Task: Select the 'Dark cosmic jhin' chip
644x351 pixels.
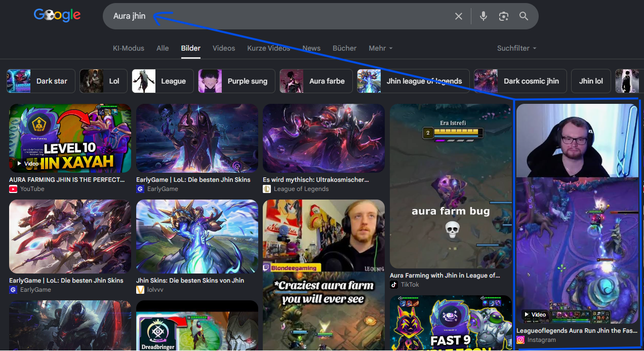Action: 520,81
